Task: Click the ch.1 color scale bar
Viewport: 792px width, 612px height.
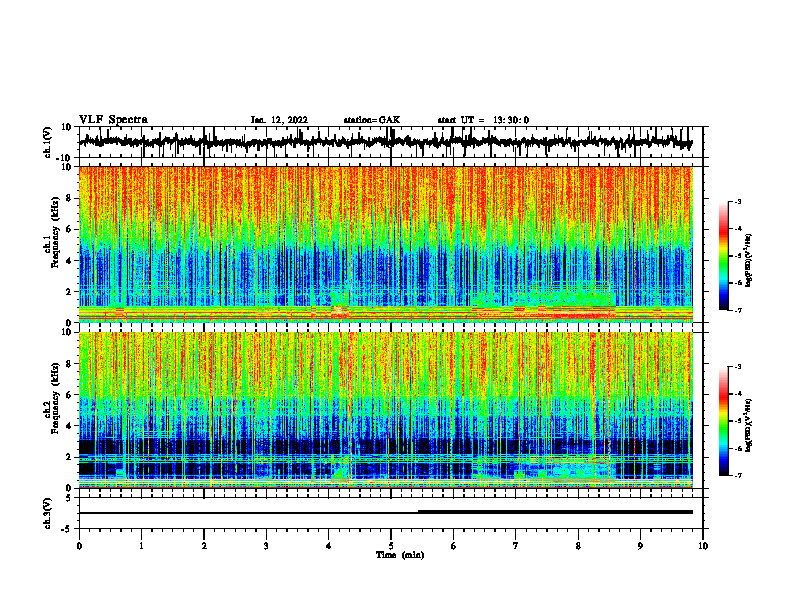Action: tap(724, 256)
